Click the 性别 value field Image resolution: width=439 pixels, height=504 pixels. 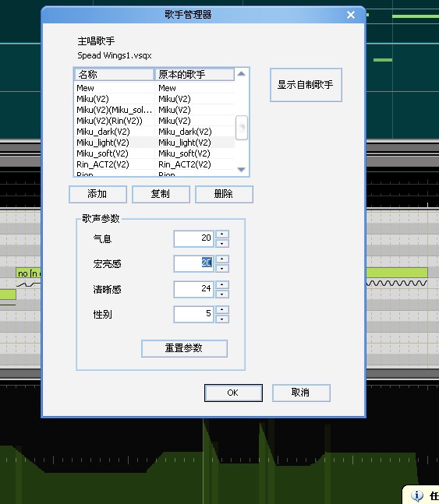pos(193,314)
